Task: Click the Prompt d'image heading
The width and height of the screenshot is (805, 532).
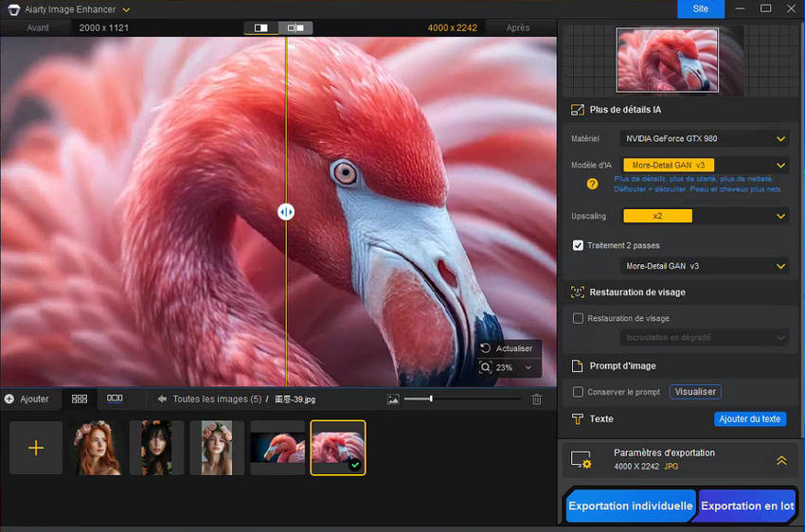Action: click(623, 365)
